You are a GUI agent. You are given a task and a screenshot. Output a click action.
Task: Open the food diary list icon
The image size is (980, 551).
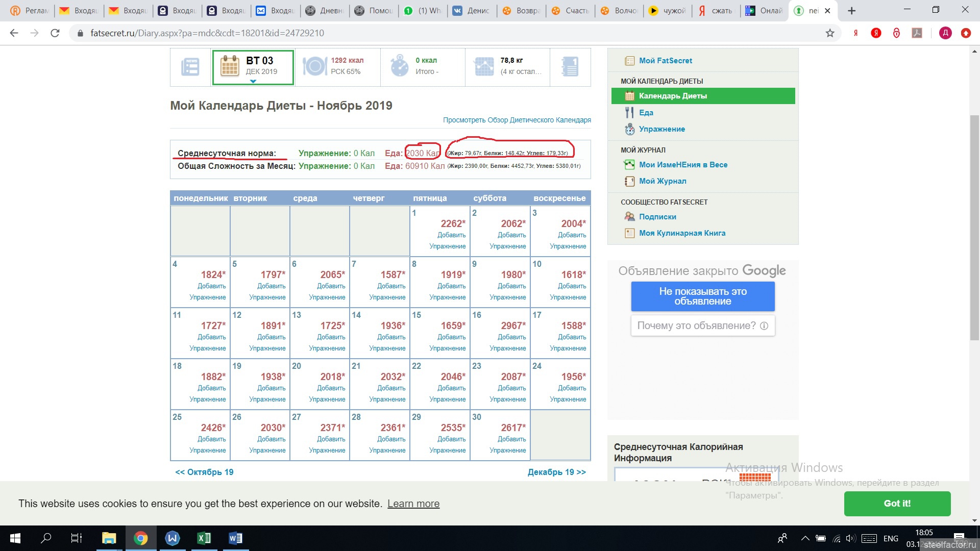pyautogui.click(x=190, y=67)
